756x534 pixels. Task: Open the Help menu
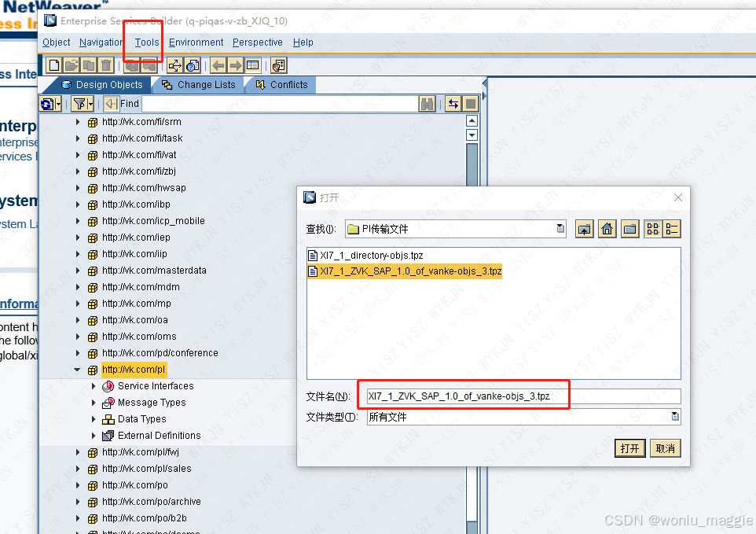pos(303,42)
